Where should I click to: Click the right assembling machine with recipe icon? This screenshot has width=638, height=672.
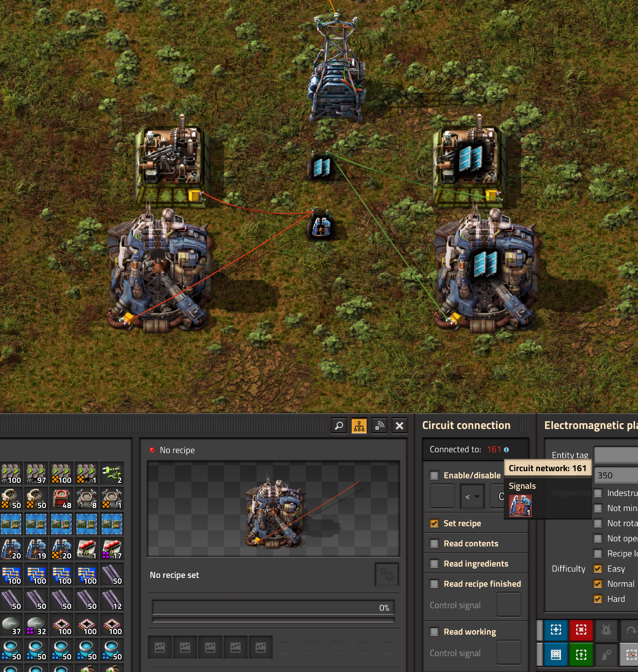[x=470, y=162]
